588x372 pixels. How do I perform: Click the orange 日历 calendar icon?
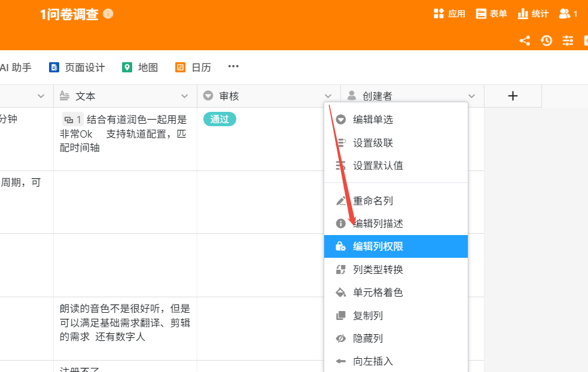(181, 68)
